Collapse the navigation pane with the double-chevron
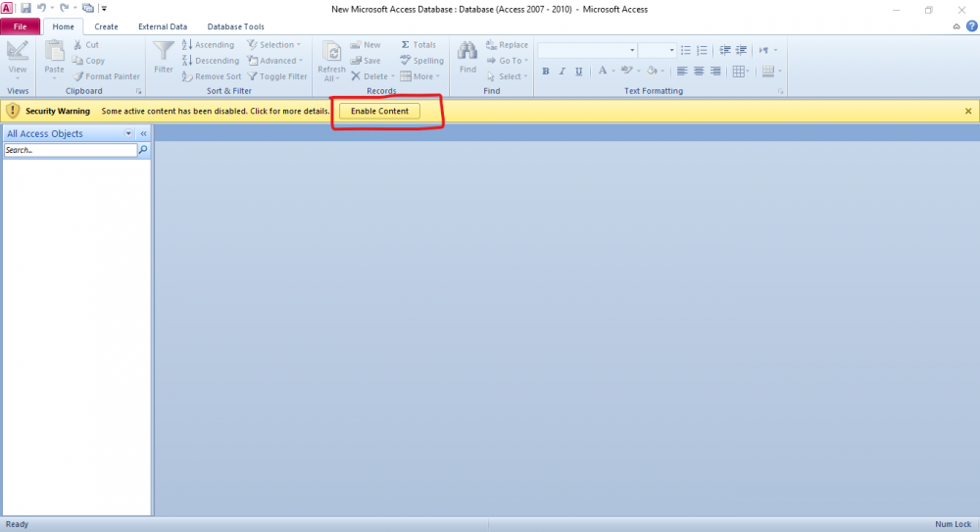This screenshot has height=532, width=980. (143, 134)
